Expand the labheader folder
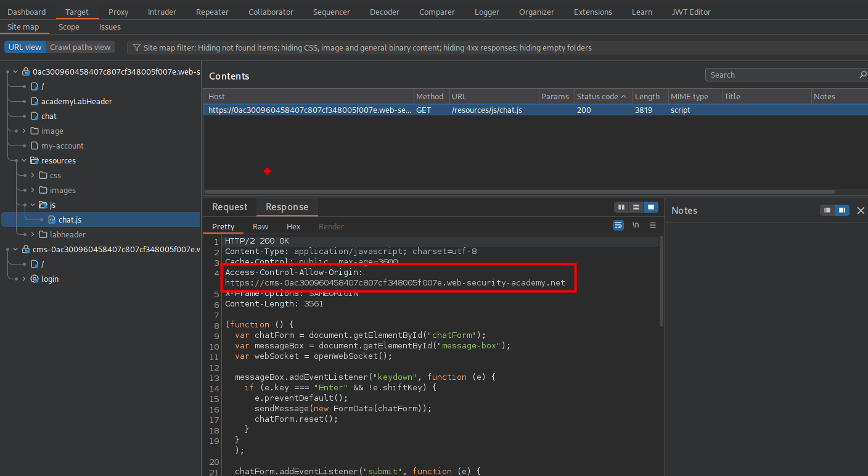 [x=33, y=234]
